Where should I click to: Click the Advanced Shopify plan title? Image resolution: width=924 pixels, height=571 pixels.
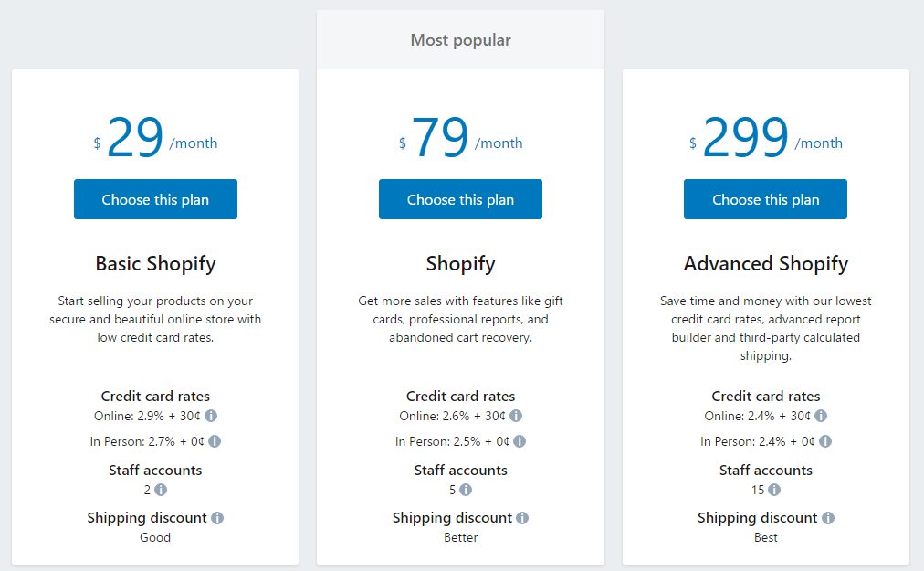[765, 264]
